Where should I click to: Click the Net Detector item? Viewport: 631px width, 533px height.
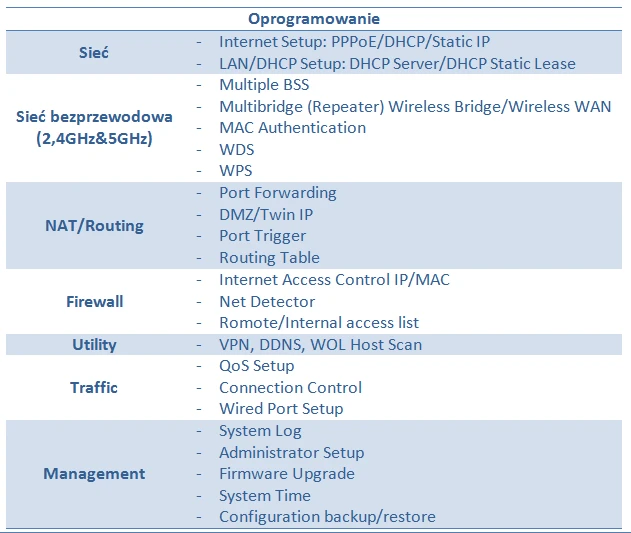[267, 301]
